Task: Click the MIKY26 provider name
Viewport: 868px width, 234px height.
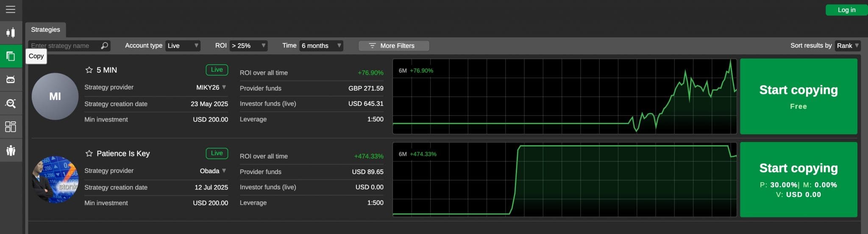Action: point(208,87)
